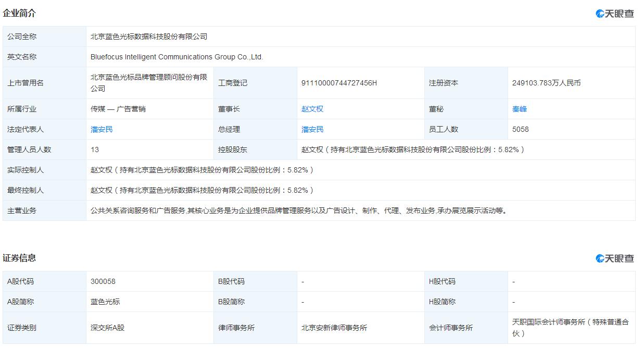
Task: Click the 证券信息 section heading
Action: (19, 258)
